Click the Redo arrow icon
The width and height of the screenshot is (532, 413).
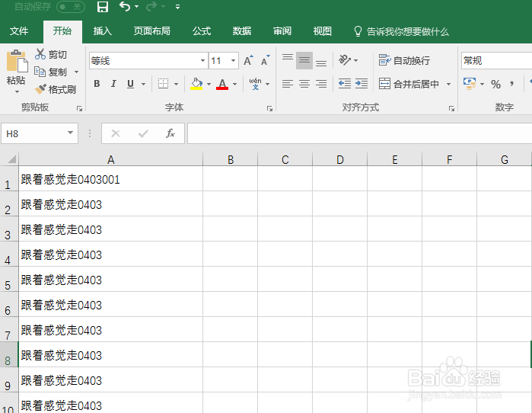151,6
